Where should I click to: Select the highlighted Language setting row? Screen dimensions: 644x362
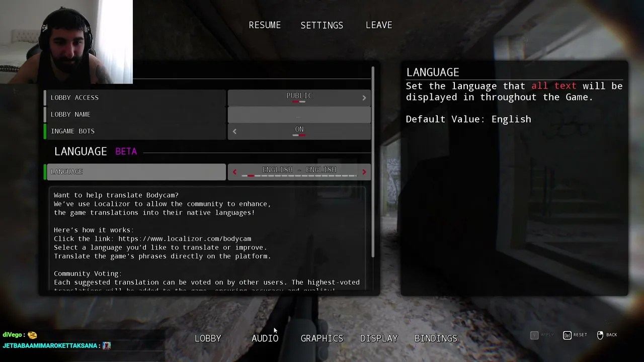click(135, 172)
